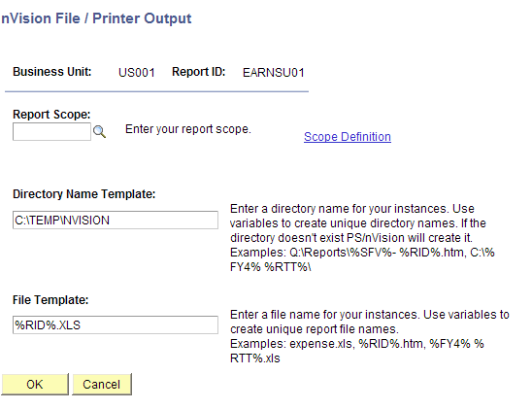Click the Business Unit label
Screen dimensions: 532x409
[52, 72]
